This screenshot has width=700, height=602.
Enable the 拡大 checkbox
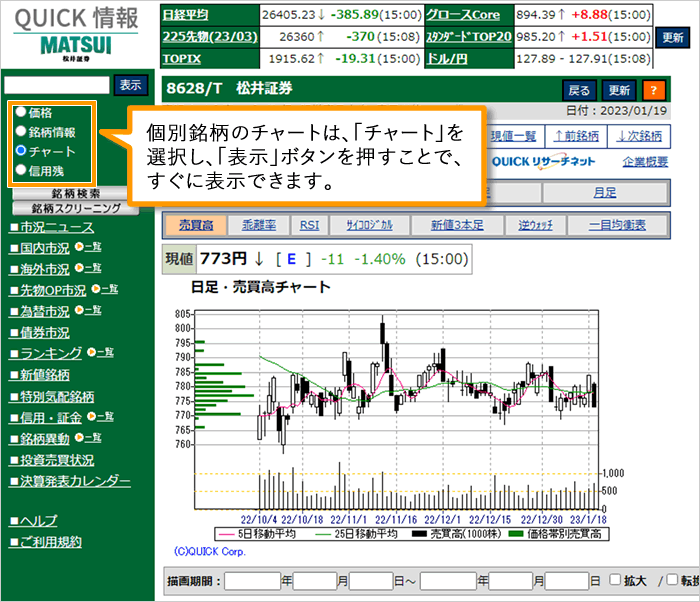click(x=615, y=580)
